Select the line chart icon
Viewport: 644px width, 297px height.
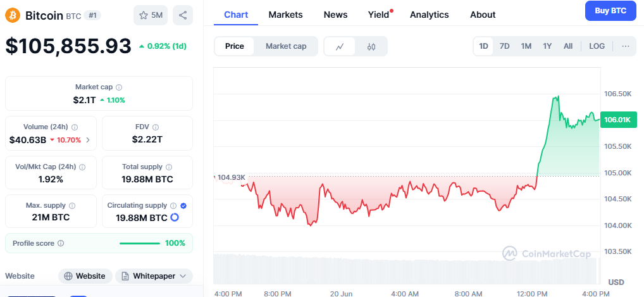pyautogui.click(x=340, y=46)
